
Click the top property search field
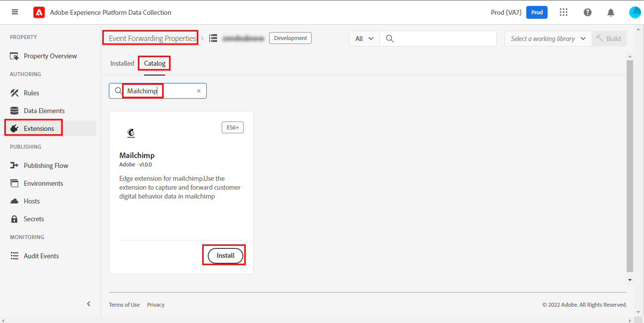(x=438, y=39)
